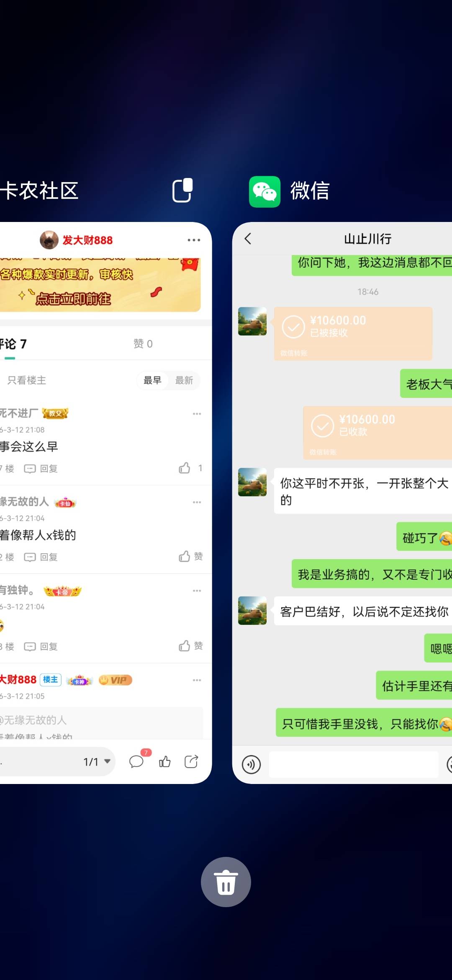Toggle 只看楼主 filter
The height and width of the screenshot is (980, 452).
(27, 380)
